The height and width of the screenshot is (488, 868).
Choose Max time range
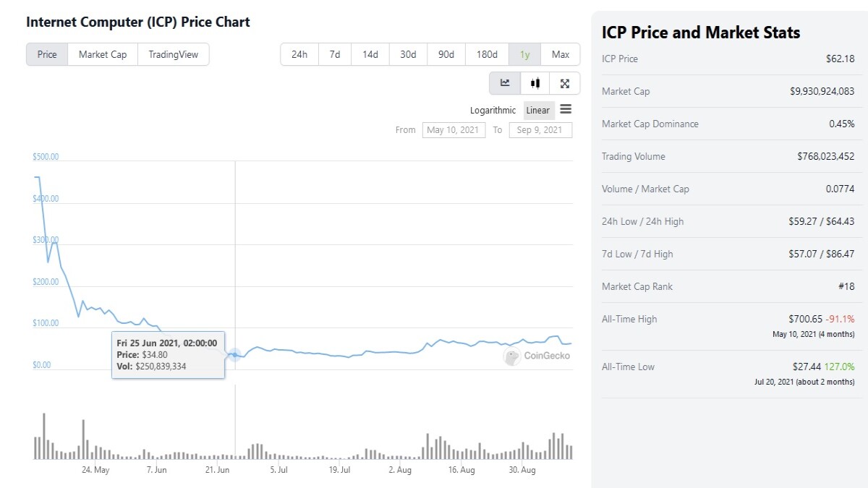(x=561, y=54)
